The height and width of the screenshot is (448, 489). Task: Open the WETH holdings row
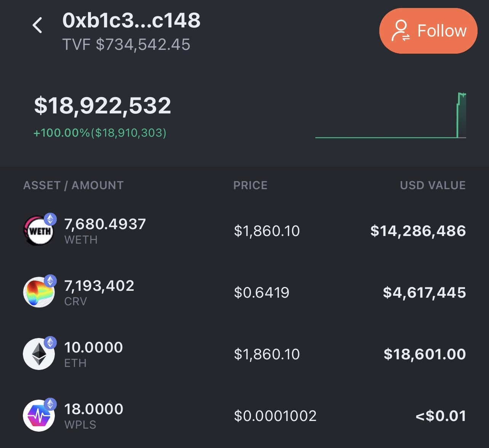(x=244, y=230)
